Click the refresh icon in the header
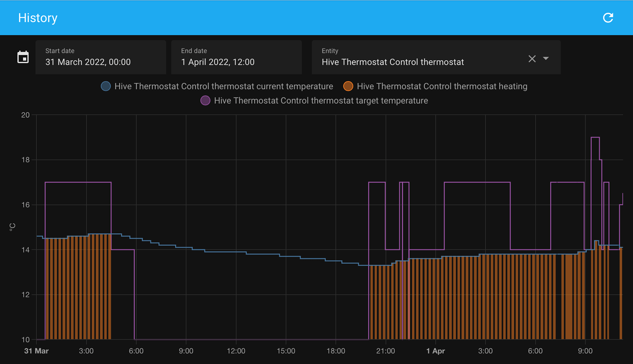 coord(608,18)
